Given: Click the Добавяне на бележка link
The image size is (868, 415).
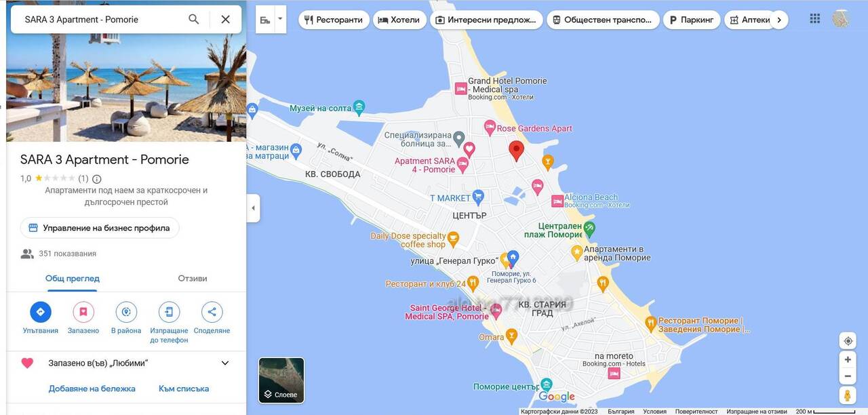Looking at the screenshot, I should click(92, 389).
